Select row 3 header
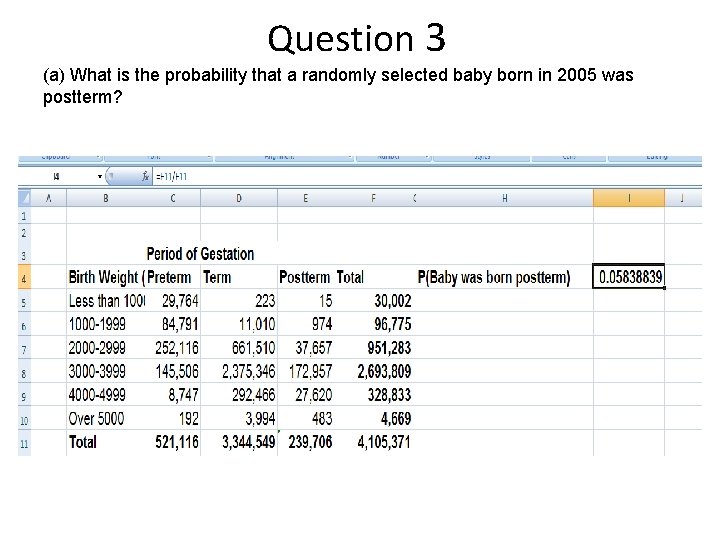The image size is (720, 540). point(24,255)
